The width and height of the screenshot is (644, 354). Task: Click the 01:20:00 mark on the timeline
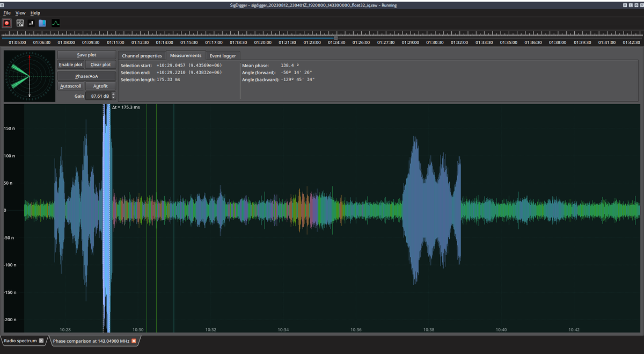pyautogui.click(x=262, y=42)
